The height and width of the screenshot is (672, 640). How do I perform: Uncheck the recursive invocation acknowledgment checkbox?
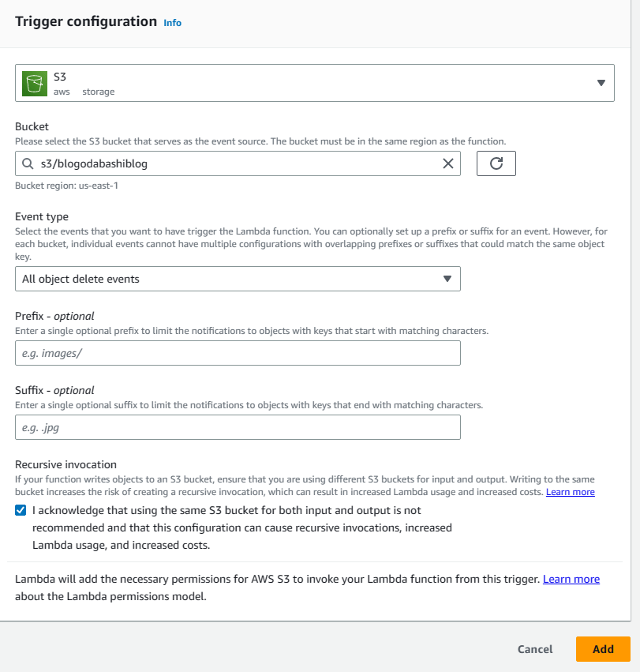[x=21, y=511]
